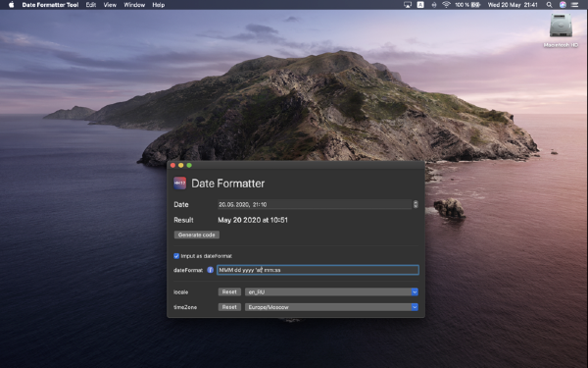Open the Edit menu
This screenshot has height=368, width=588.
[x=91, y=5]
